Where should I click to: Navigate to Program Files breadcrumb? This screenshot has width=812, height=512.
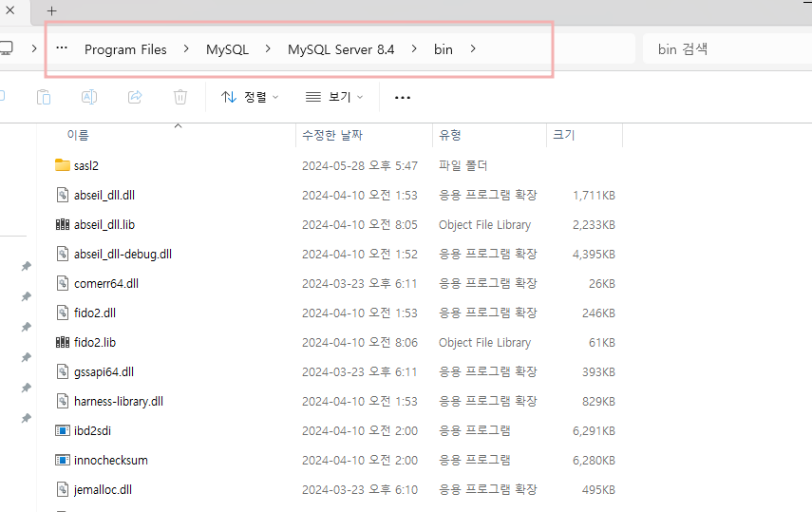pyautogui.click(x=125, y=49)
